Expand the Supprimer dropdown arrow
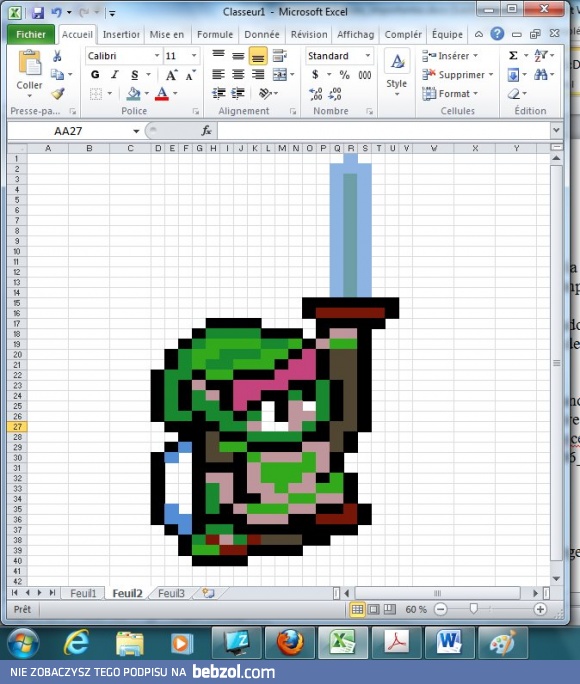Image resolution: width=580 pixels, height=684 pixels. 491,75
